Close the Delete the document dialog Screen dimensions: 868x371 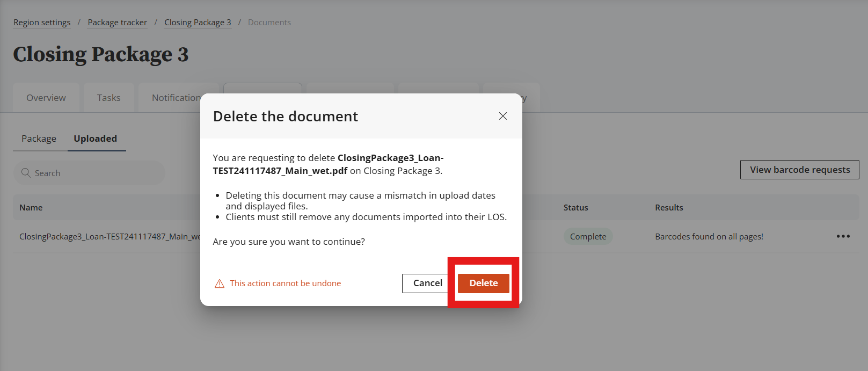[x=503, y=116]
